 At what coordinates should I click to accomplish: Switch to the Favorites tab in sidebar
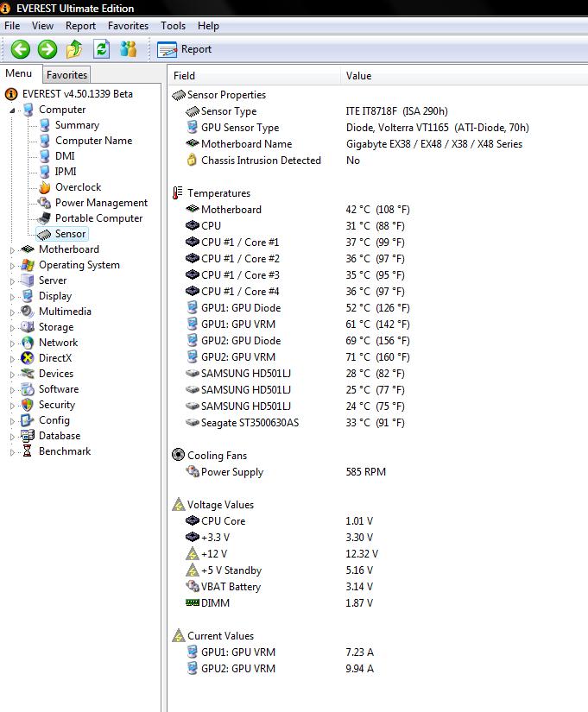coord(66,75)
